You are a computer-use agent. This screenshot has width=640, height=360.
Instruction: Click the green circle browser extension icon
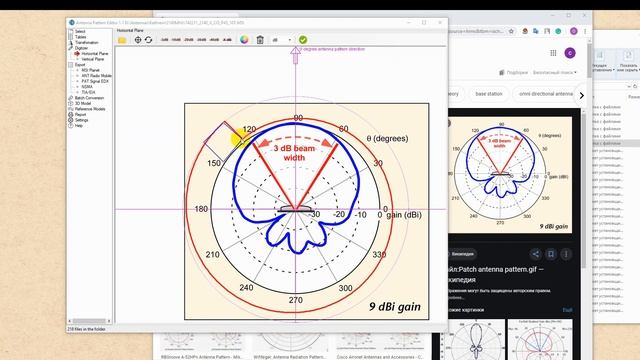(x=558, y=31)
